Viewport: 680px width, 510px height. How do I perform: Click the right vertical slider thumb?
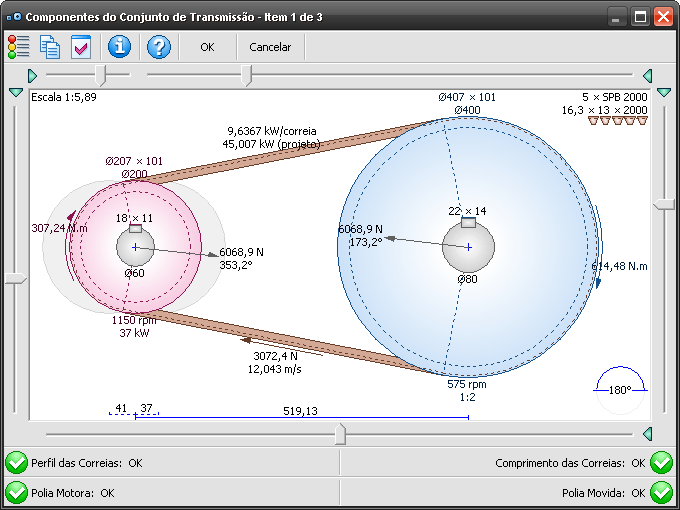663,204
